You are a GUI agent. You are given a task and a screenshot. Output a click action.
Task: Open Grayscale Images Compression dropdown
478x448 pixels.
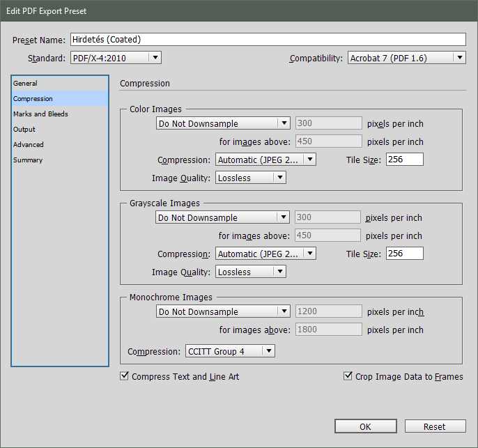(x=265, y=254)
